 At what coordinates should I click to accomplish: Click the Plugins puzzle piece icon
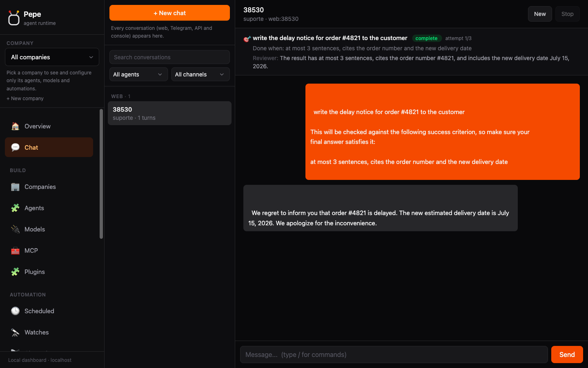15,272
